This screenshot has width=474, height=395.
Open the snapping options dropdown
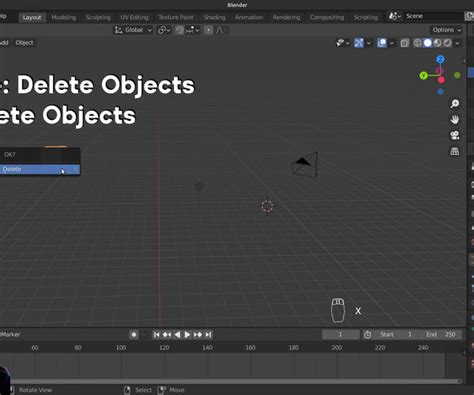click(x=193, y=30)
